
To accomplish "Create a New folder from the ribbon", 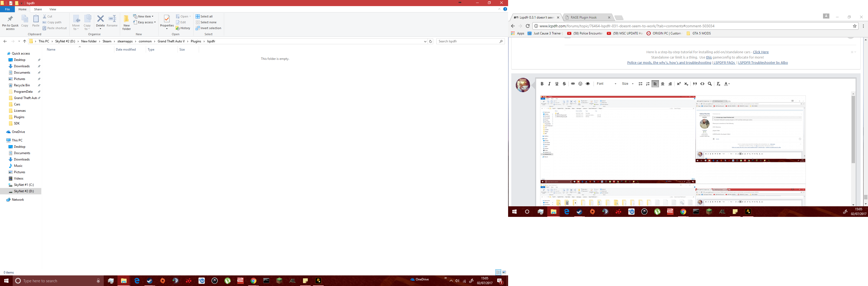I will [x=126, y=22].
